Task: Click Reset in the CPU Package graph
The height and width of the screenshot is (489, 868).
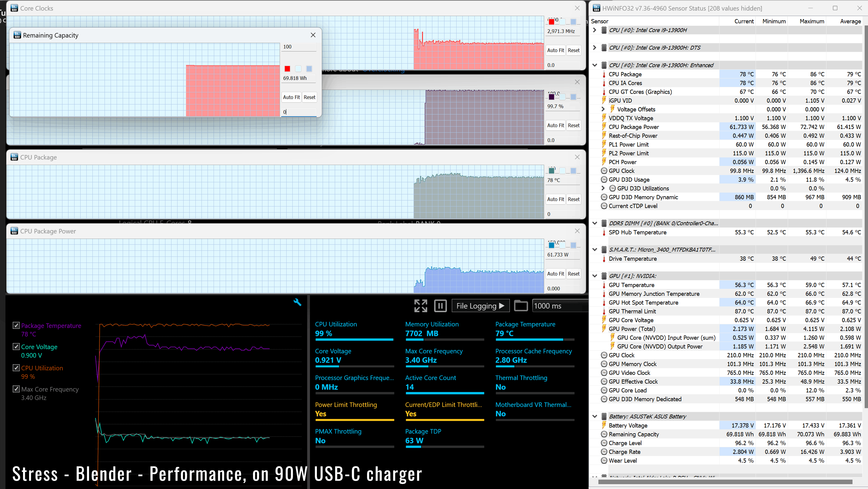Action: point(574,199)
